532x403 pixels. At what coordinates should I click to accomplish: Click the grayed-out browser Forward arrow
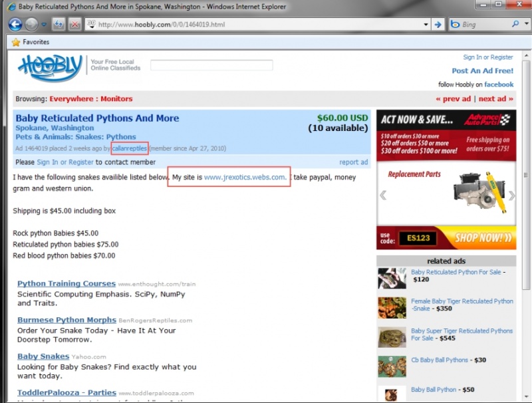tap(31, 25)
